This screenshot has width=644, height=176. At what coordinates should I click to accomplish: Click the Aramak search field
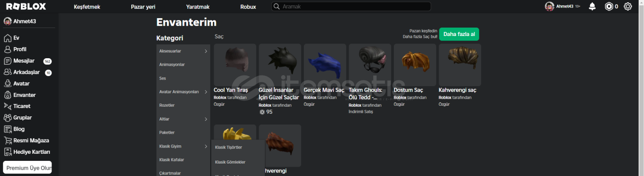click(x=351, y=7)
